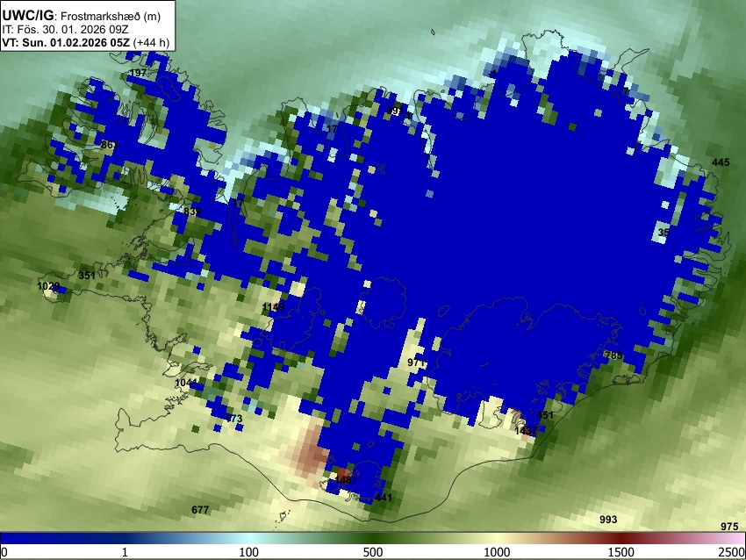Image resolution: width=746 pixels, height=560 pixels.
Task: Click the 445 value off the east coast
Action: pos(721,162)
